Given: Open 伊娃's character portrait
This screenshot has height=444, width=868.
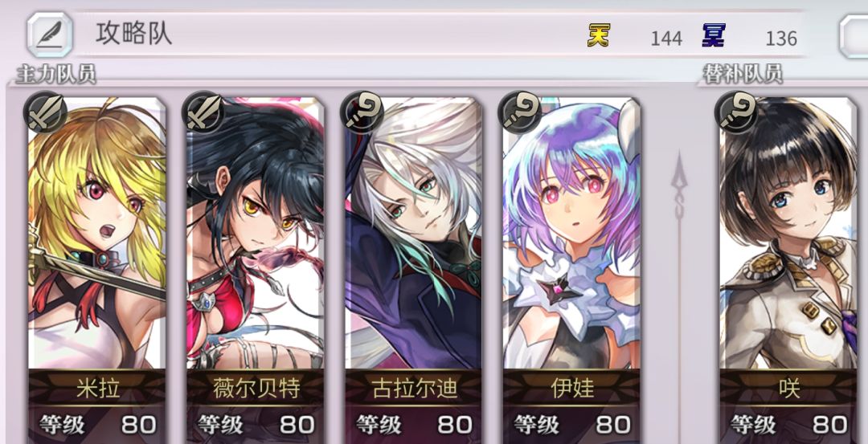Looking at the screenshot, I should (572, 234).
